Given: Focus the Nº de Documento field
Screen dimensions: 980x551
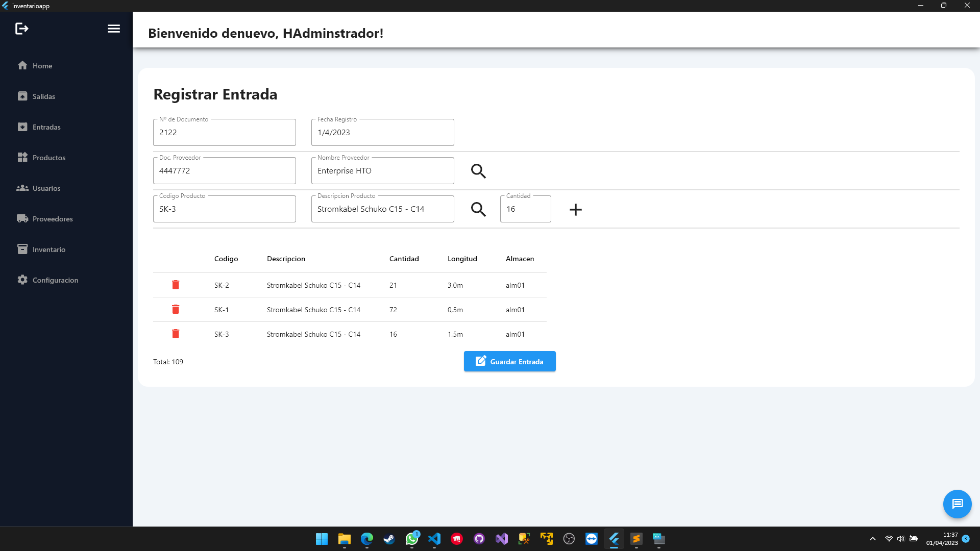Looking at the screenshot, I should tap(225, 133).
